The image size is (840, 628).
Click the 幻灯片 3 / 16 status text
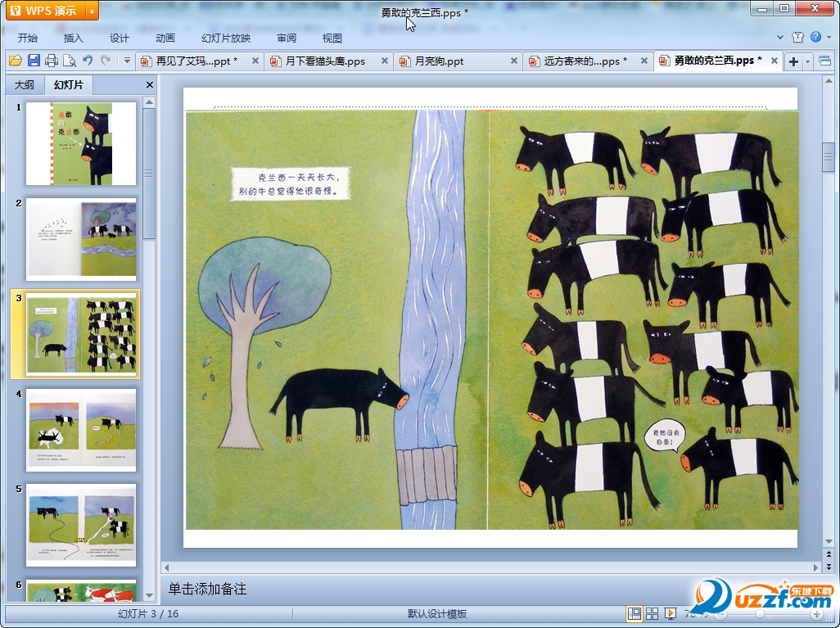[148, 614]
